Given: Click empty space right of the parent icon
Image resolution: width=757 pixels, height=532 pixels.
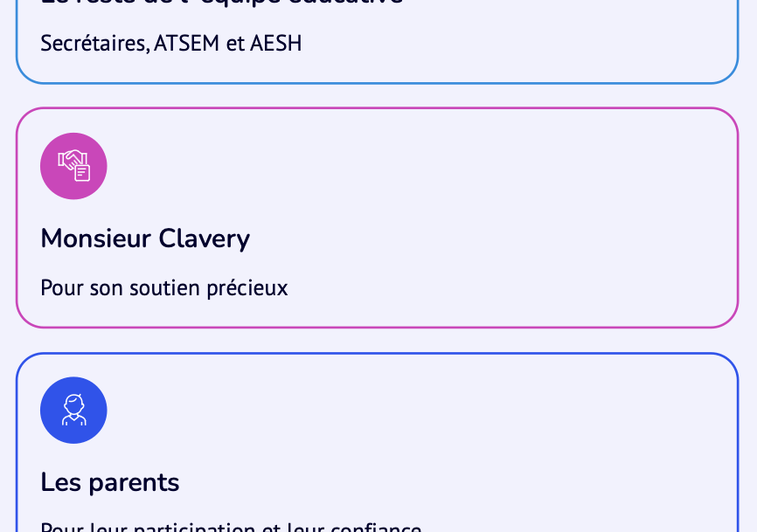Looking at the screenshot, I should [x=393, y=411].
